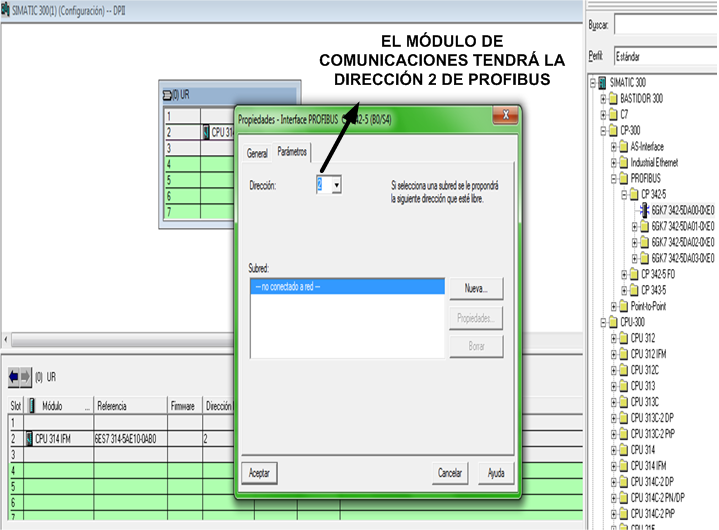Click the SIMATIC 300 station icon in catalog
The width and height of the screenshot is (719, 530).
[603, 83]
